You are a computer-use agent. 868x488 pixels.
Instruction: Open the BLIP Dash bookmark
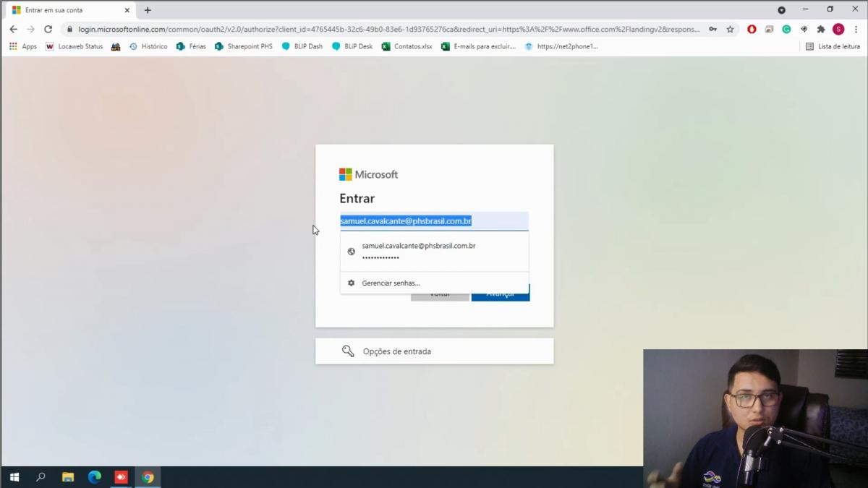point(302,46)
